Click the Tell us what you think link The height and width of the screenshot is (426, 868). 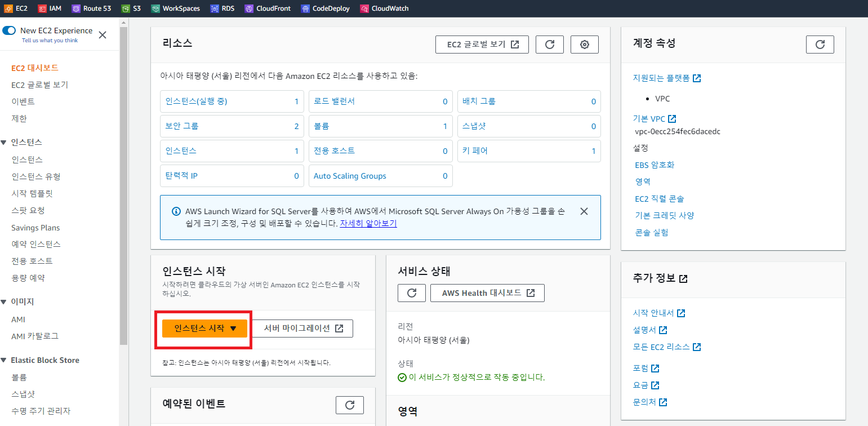pos(50,41)
